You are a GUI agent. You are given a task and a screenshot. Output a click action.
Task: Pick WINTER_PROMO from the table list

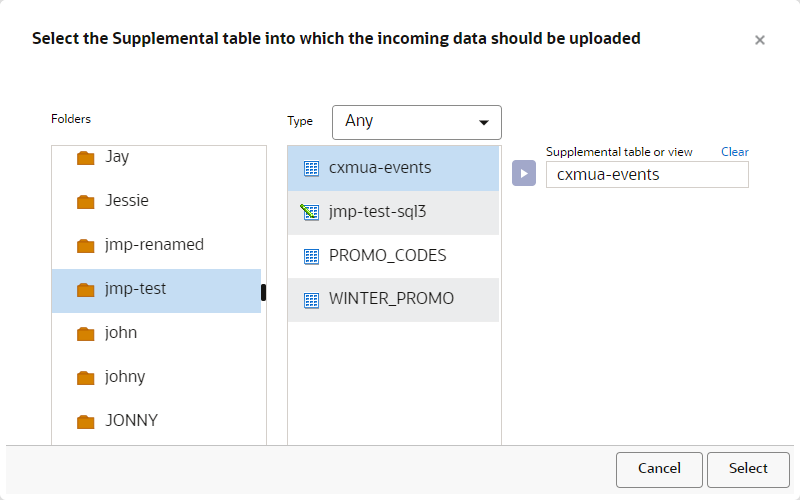[391, 299]
